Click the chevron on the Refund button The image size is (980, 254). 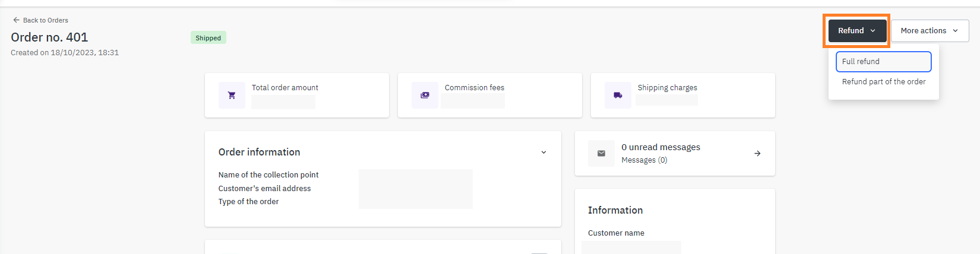click(x=872, y=31)
